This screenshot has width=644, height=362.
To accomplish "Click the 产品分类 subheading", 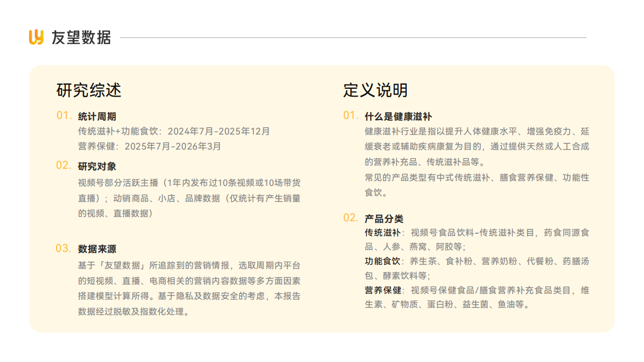I will (384, 219).
